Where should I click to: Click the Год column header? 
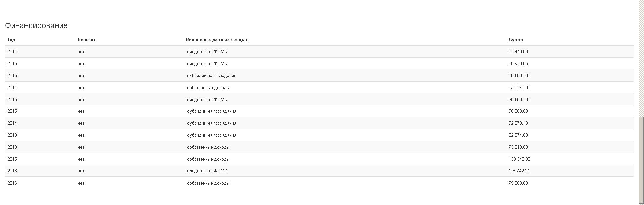point(11,39)
